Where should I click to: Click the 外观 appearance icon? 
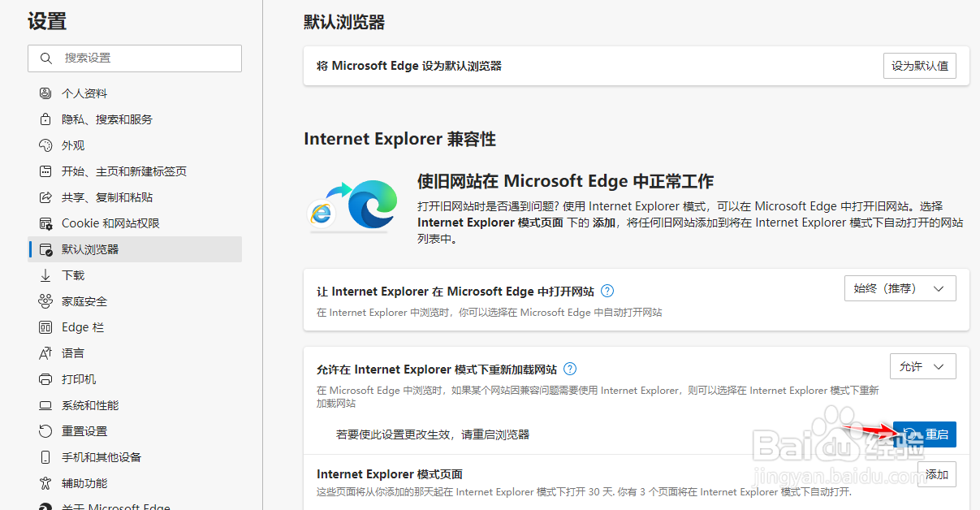tap(45, 145)
